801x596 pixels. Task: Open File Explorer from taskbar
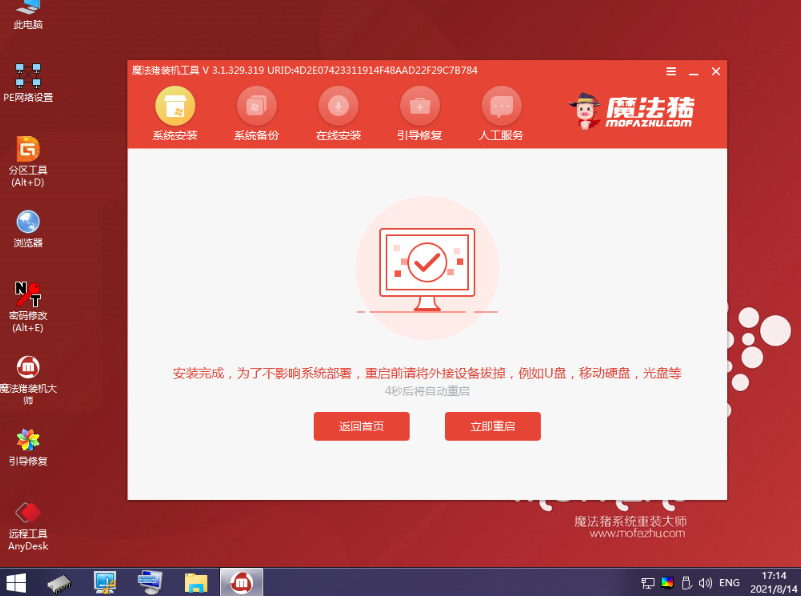[196, 582]
